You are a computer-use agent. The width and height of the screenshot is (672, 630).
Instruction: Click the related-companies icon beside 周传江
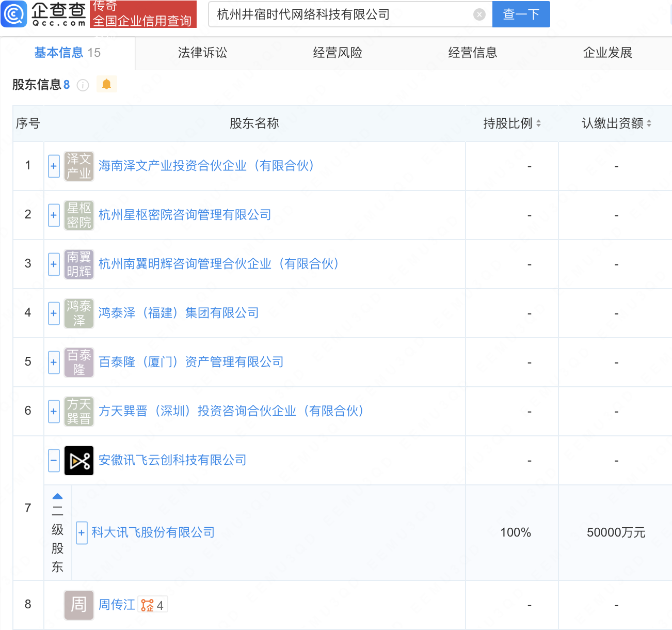(148, 605)
